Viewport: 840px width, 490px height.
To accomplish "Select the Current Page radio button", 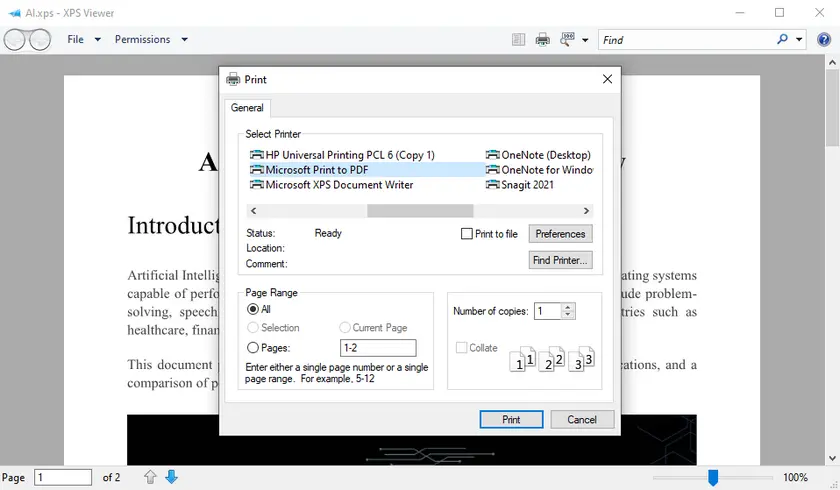I will (344, 327).
